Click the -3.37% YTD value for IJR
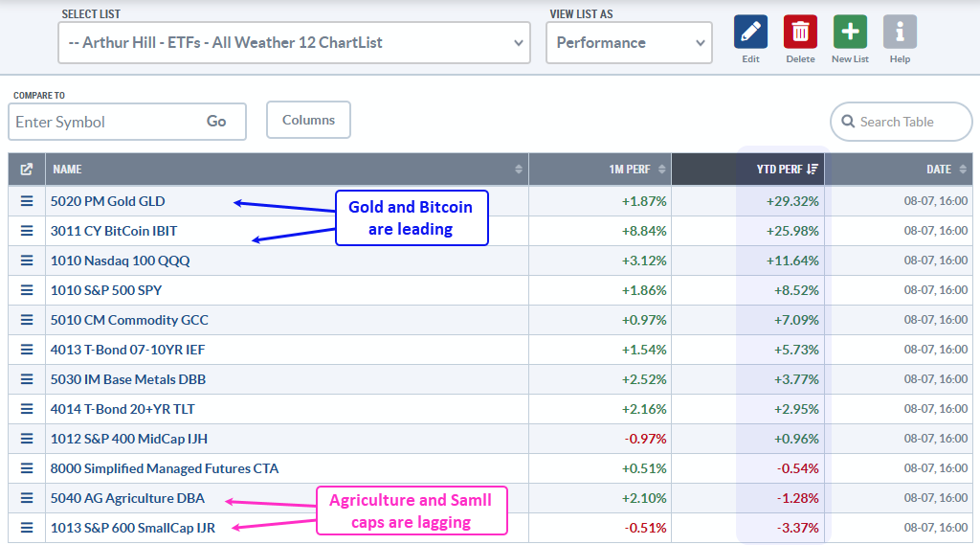Viewport: 980px width, 545px height. coord(797,528)
